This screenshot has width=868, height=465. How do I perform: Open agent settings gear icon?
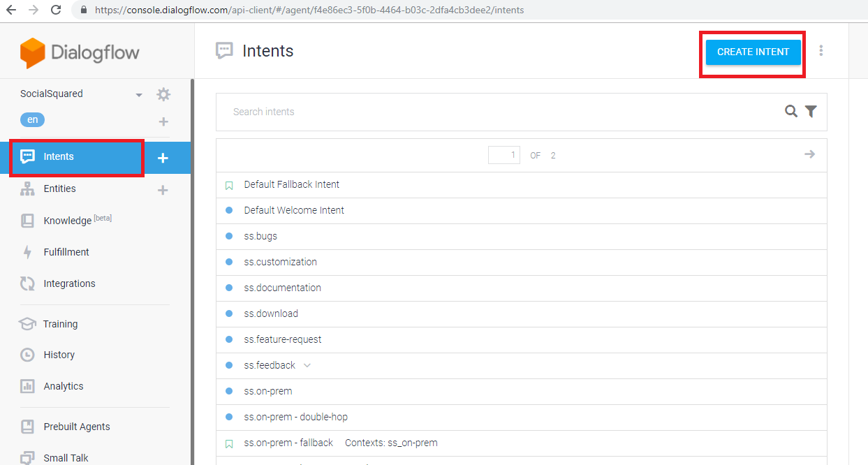click(x=163, y=94)
